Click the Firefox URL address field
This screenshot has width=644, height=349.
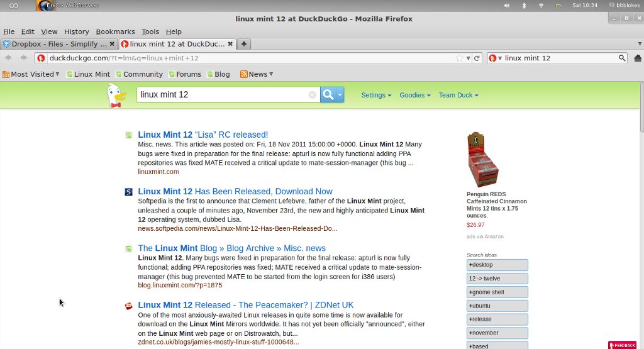pyautogui.click(x=250, y=58)
